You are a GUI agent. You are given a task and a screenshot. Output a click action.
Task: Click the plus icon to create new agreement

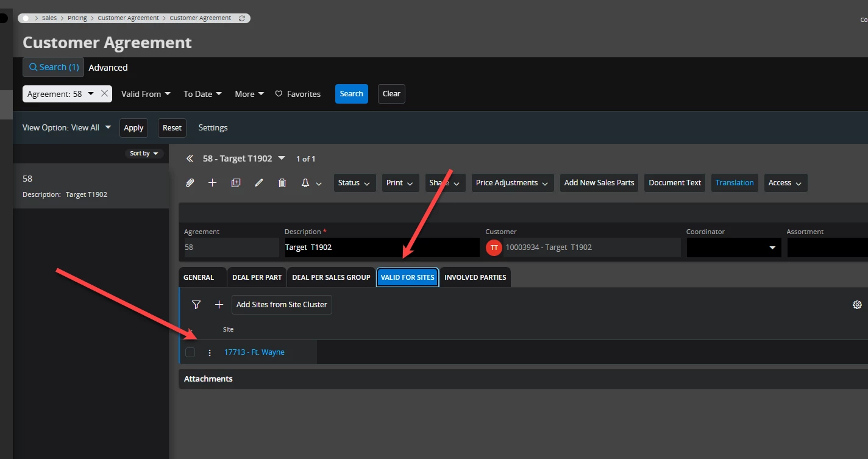click(212, 183)
